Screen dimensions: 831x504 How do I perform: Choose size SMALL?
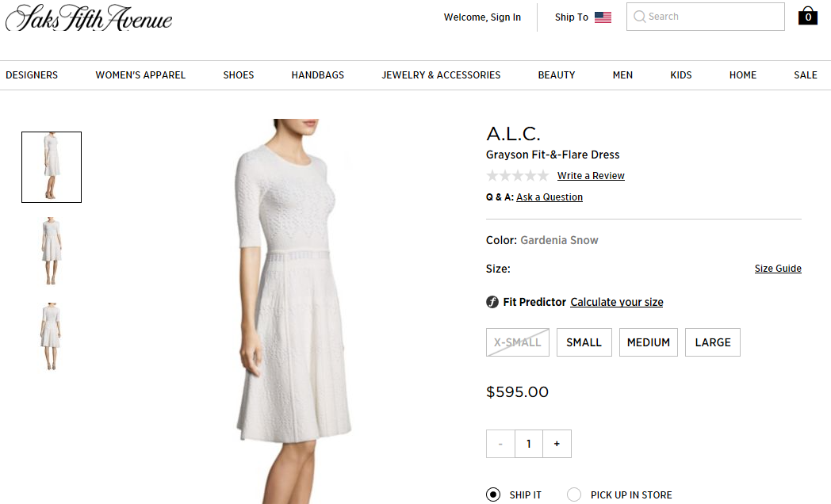tap(584, 342)
